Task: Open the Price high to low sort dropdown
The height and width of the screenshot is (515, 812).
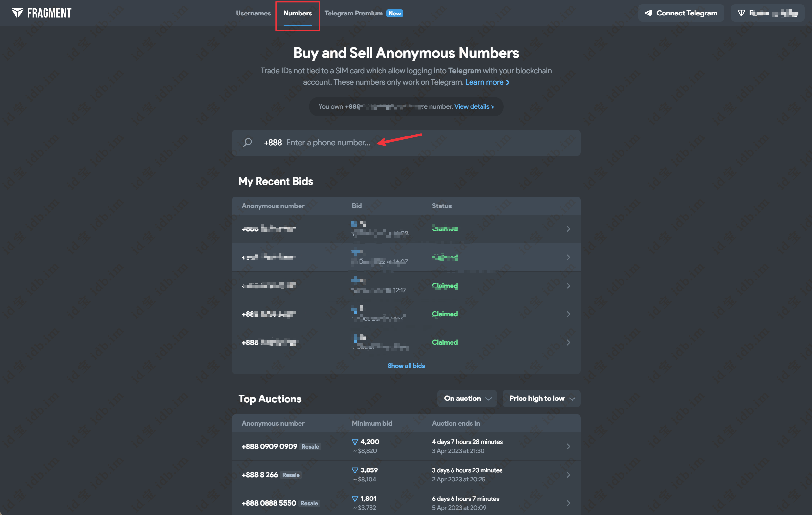Action: click(x=541, y=398)
